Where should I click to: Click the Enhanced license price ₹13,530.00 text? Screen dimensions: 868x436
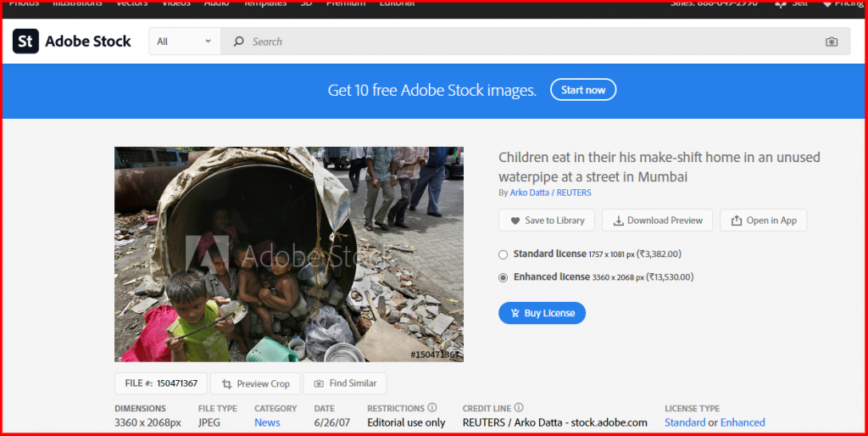[668, 277]
